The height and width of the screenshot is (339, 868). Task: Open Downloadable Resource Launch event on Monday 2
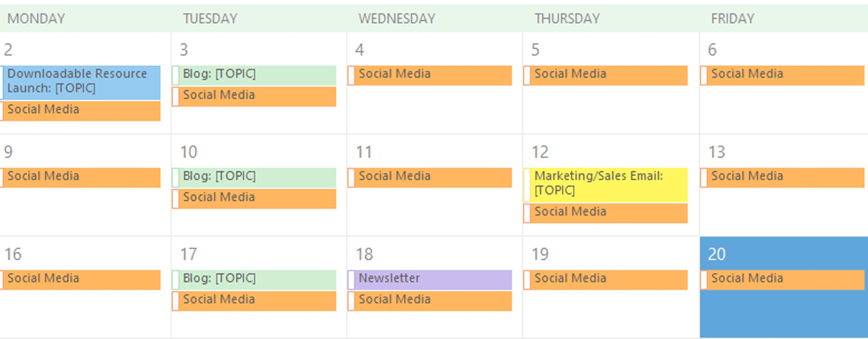[x=80, y=83]
